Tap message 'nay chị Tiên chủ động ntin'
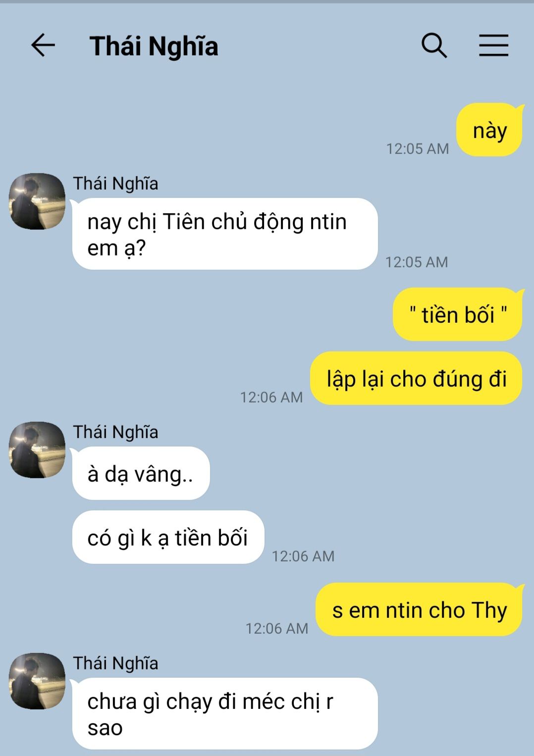534x756 pixels. click(x=225, y=234)
